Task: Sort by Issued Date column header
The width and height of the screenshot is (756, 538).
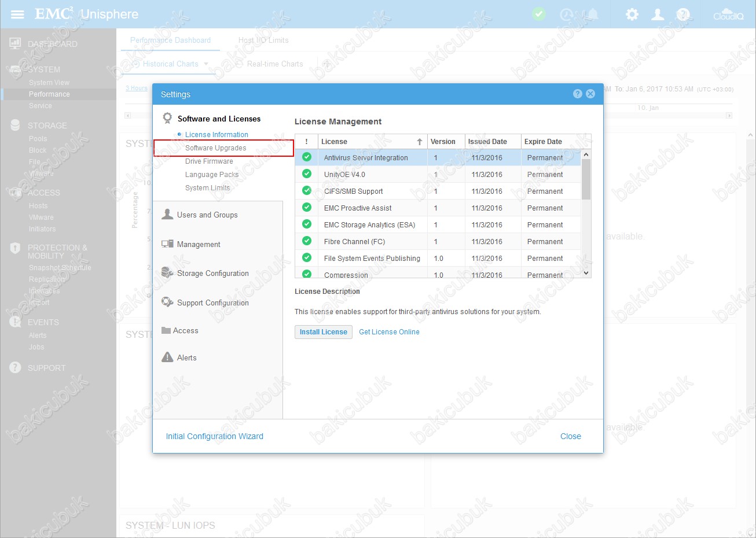Action: (x=493, y=141)
